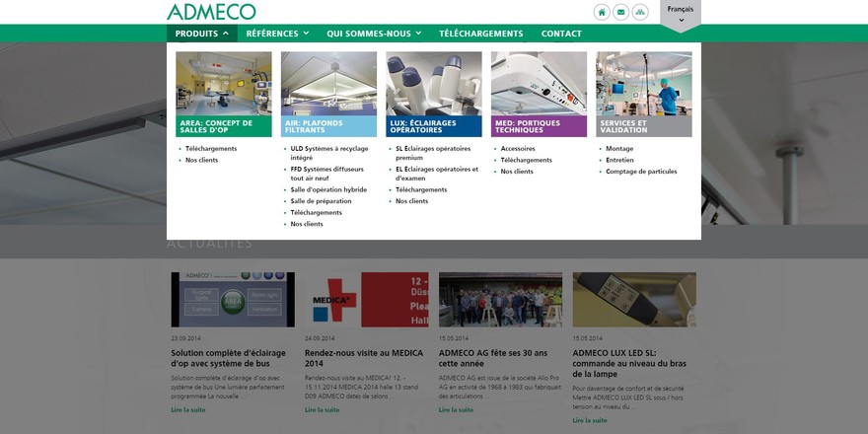The width and height of the screenshot is (868, 434).
Task: Click Nos clients under the LUX column
Action: point(412,201)
